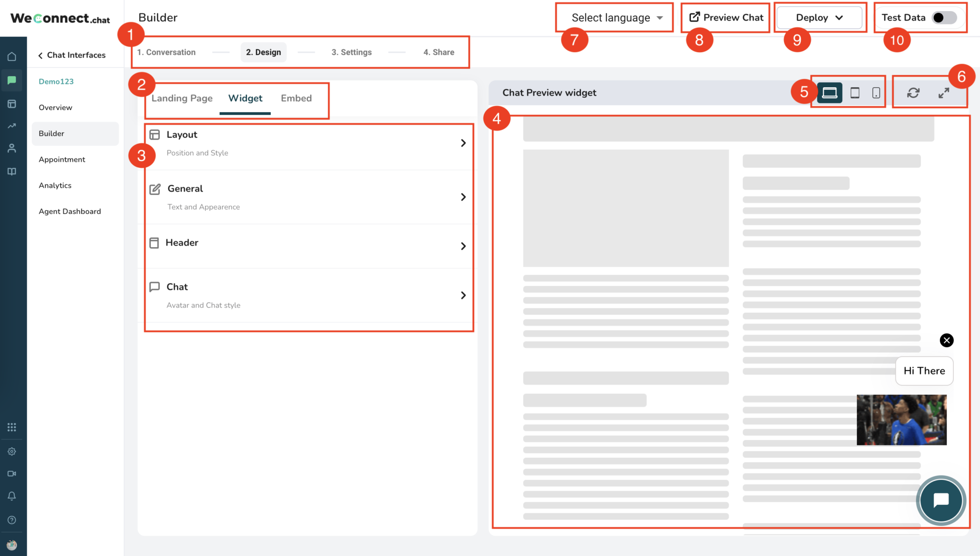
Task: Open the apps grid sidebar icon
Action: tap(12, 427)
